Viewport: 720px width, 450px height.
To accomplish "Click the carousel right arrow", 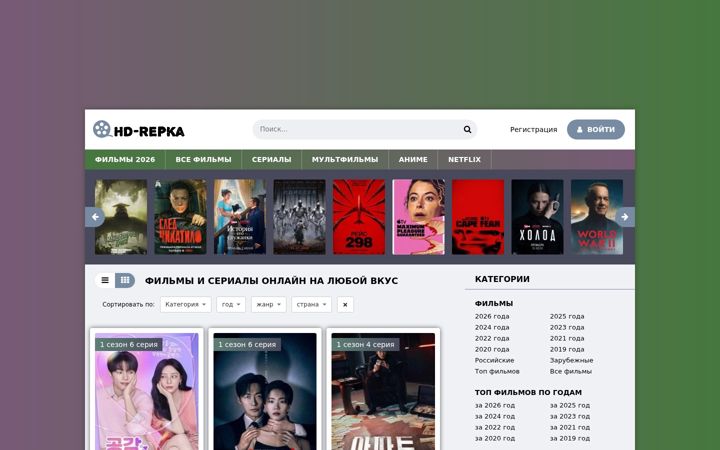I will 625,217.
